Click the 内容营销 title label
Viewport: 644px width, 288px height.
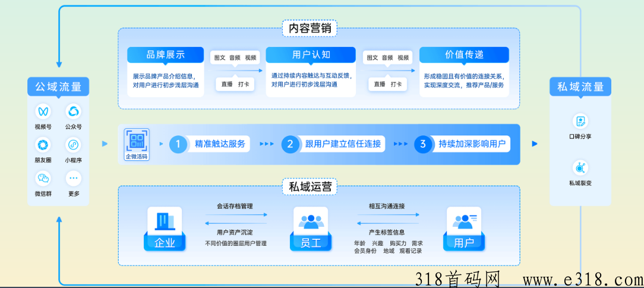coord(310,29)
